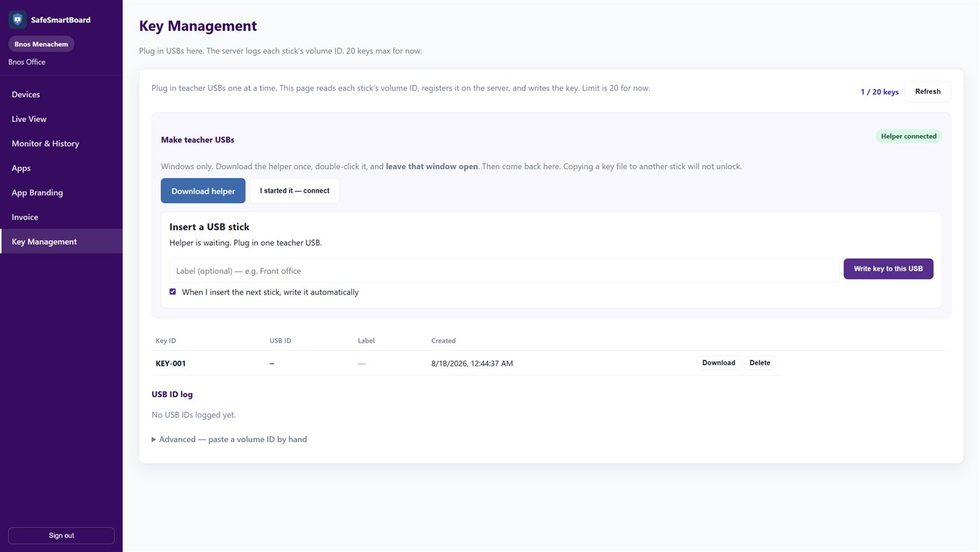The image size is (980, 552).
Task: Download the KEY-001 key file
Action: (718, 363)
